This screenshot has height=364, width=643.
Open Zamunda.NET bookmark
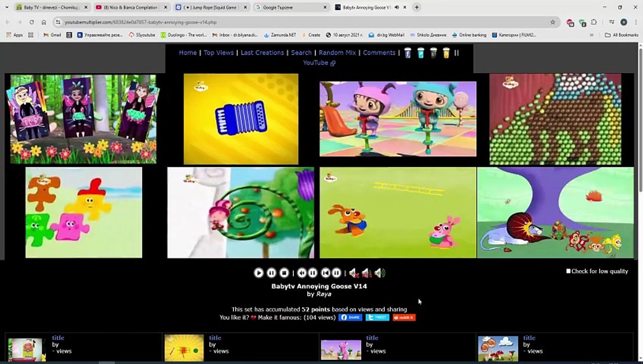pyautogui.click(x=280, y=35)
